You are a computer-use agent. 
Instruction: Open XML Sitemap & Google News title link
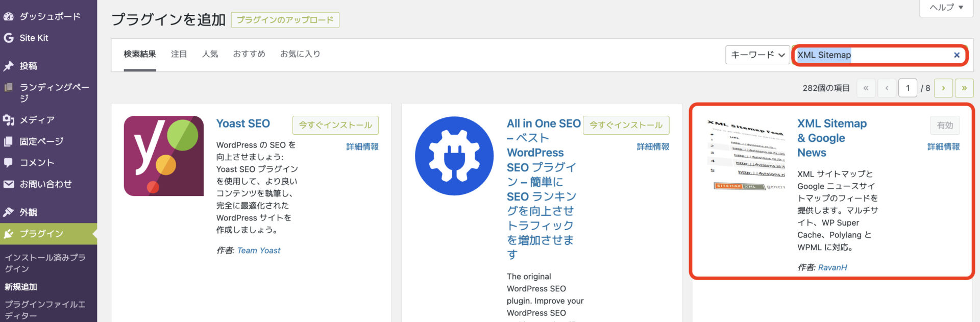coord(832,138)
